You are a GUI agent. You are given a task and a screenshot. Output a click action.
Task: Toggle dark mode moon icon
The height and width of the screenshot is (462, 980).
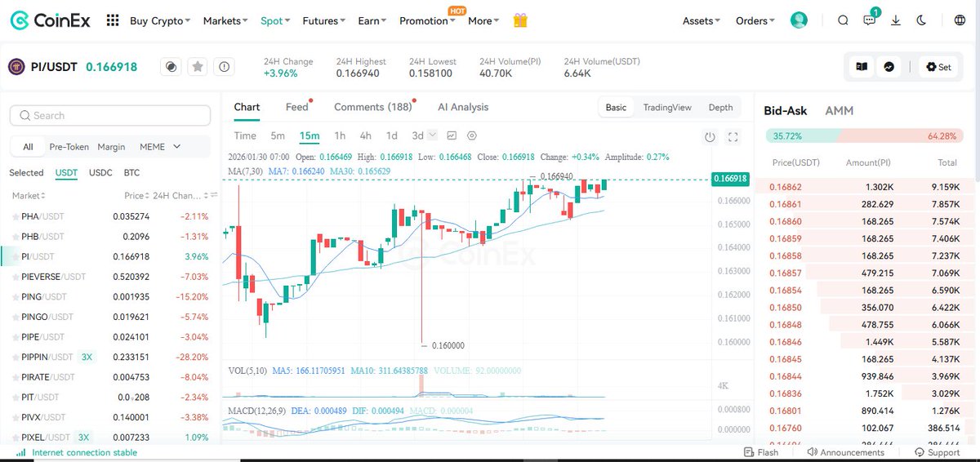[x=922, y=20]
